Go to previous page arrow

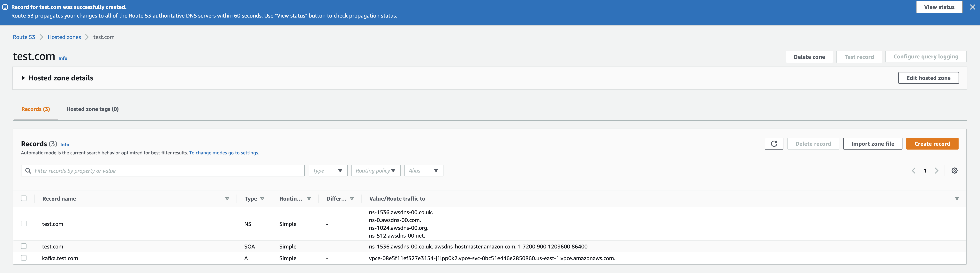[x=913, y=171]
